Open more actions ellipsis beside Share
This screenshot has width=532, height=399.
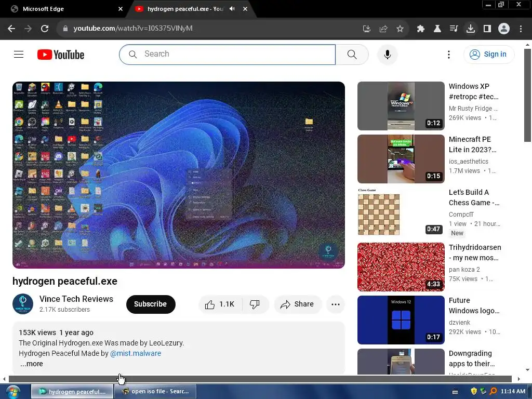click(336, 304)
